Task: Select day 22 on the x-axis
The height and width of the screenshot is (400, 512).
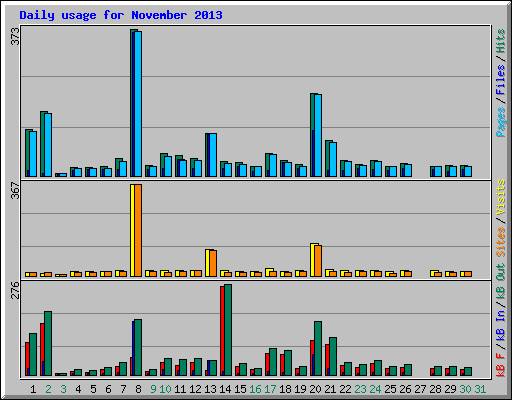Action: click(x=345, y=389)
